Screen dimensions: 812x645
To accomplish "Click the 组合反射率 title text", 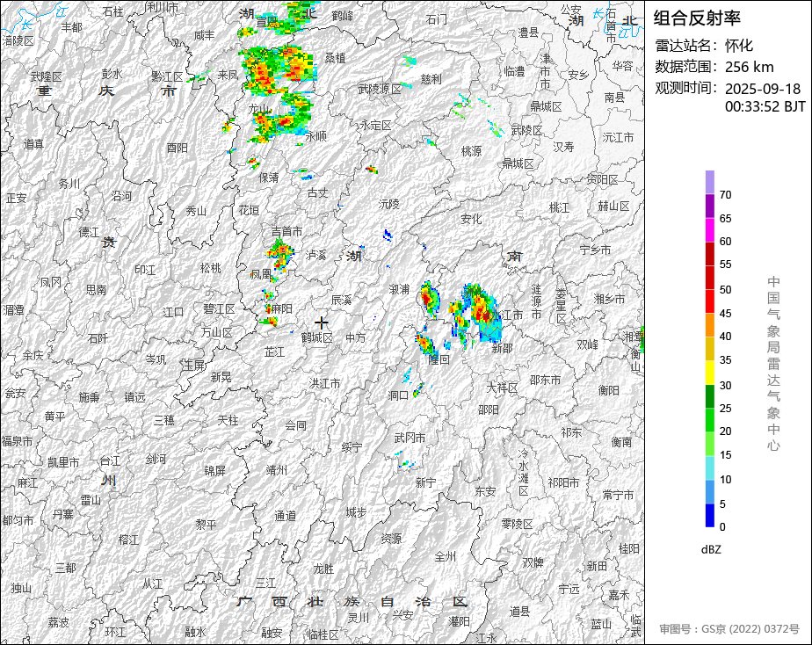I will point(697,18).
